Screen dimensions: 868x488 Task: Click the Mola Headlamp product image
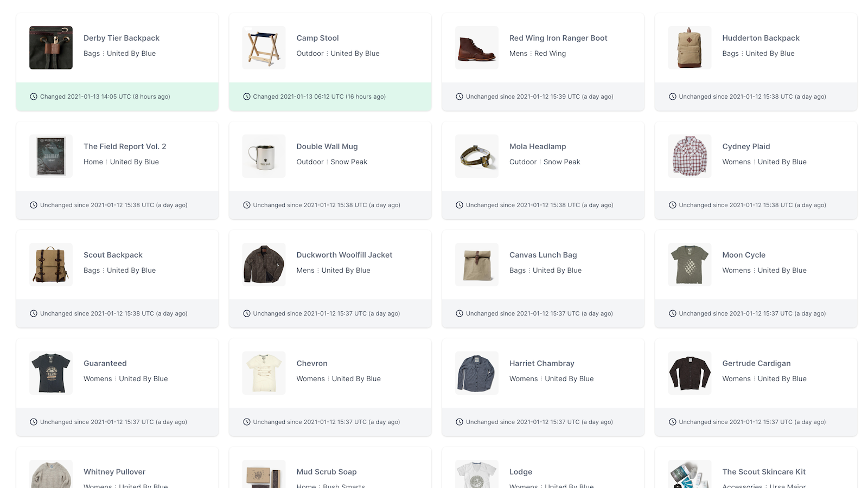coord(477,156)
